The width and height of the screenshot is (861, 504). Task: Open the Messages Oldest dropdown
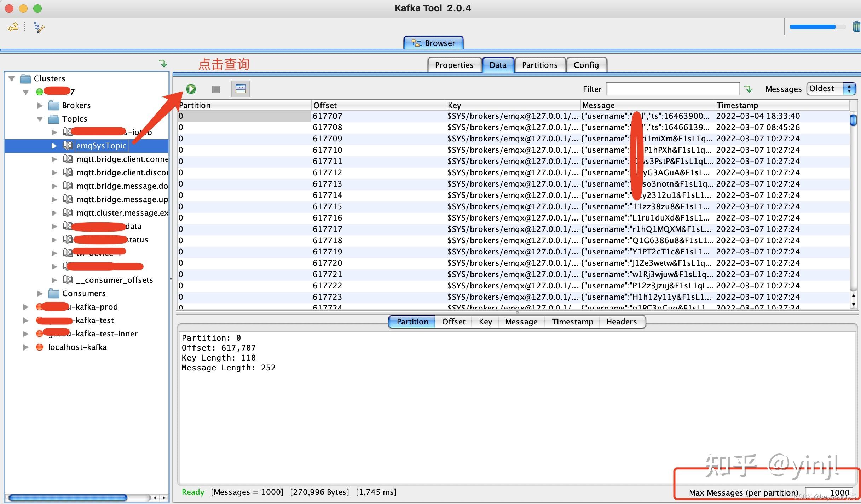coord(831,89)
